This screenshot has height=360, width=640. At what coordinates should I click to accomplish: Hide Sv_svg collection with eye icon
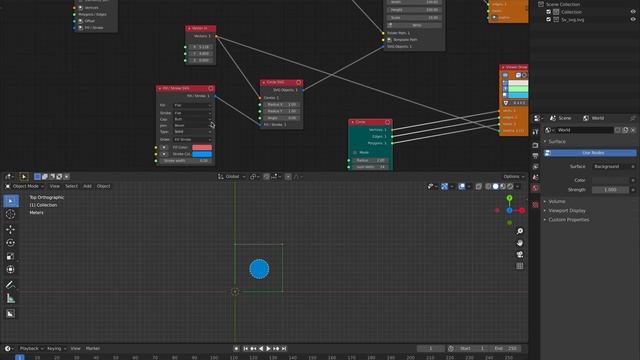pos(633,20)
